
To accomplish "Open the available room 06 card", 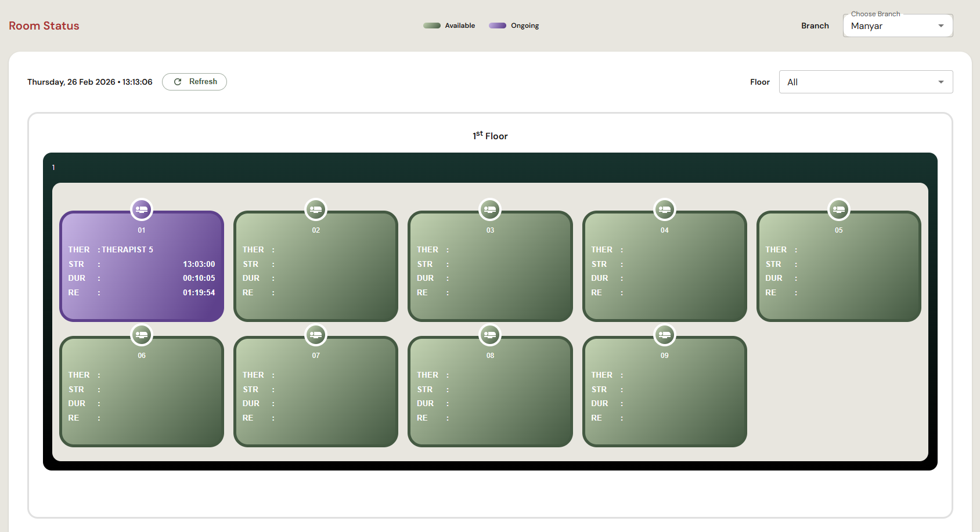I will coord(142,392).
